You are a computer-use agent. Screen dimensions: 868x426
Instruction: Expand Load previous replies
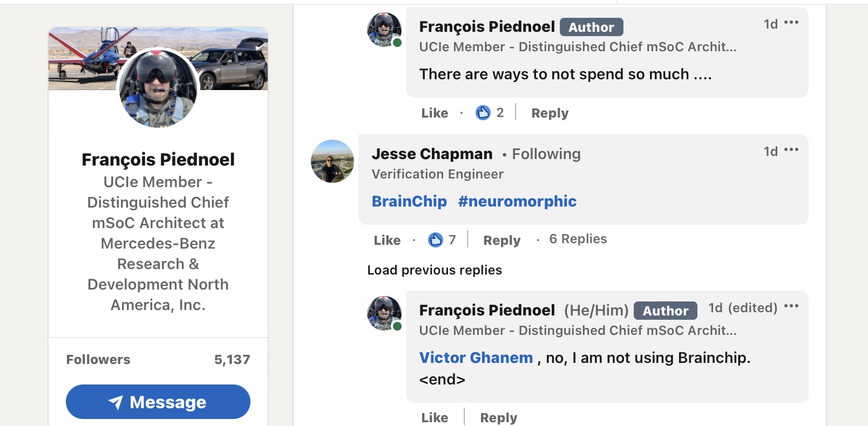click(x=435, y=270)
